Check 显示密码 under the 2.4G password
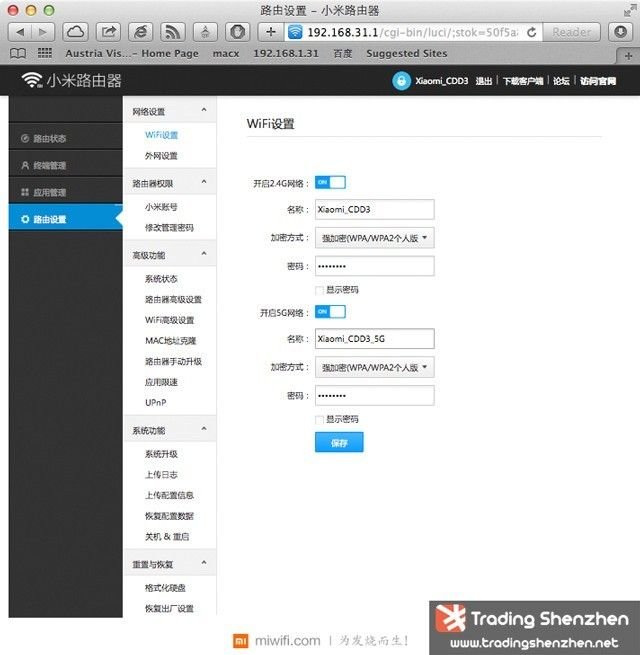Screen dimensions: 640x655 (319, 290)
